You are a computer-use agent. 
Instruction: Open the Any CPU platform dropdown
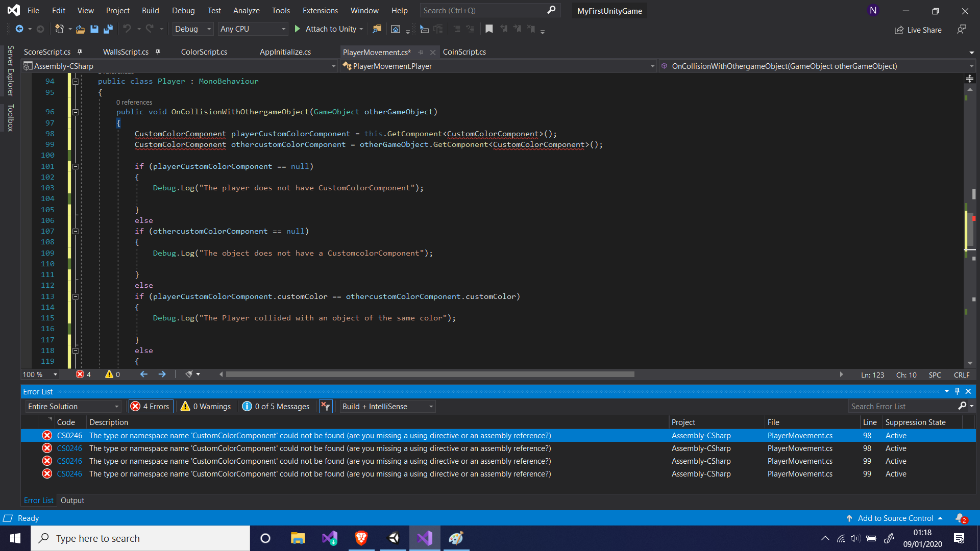click(253, 29)
